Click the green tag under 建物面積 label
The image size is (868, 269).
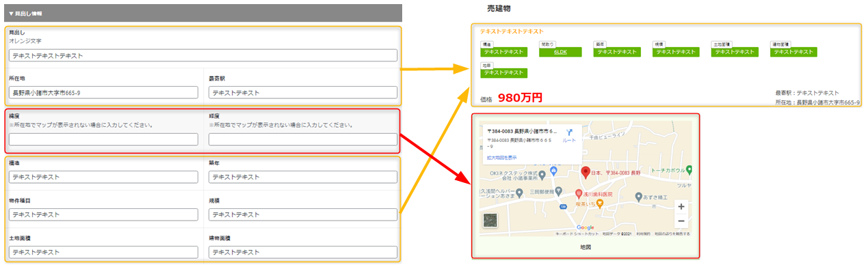[793, 52]
